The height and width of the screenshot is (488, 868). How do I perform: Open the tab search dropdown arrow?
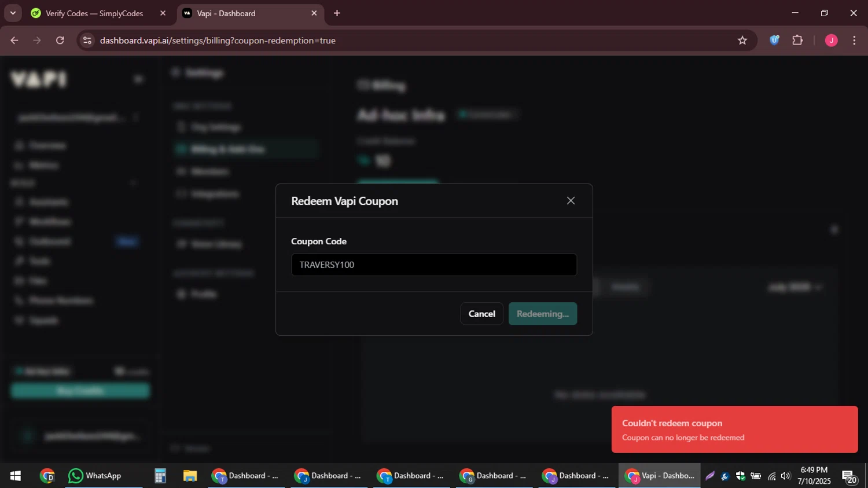(x=13, y=13)
